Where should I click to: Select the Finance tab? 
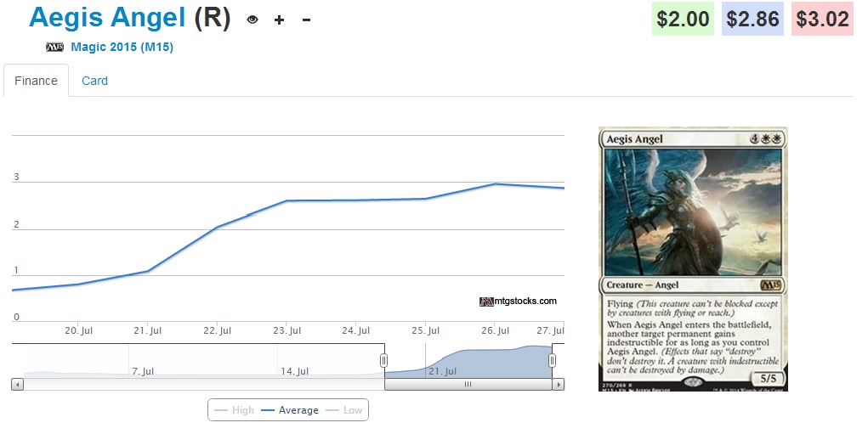coord(37,81)
